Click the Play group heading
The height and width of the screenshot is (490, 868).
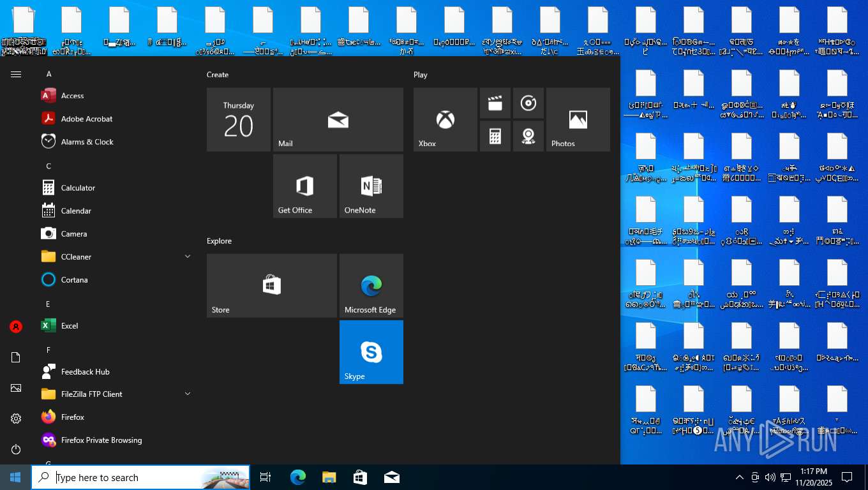coord(421,75)
